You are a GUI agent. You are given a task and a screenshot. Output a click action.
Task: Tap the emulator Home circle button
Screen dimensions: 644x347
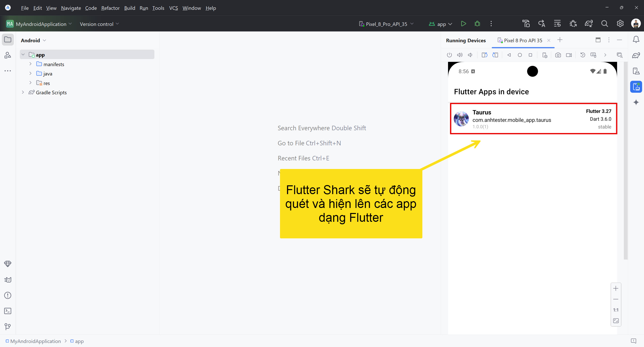pyautogui.click(x=520, y=55)
